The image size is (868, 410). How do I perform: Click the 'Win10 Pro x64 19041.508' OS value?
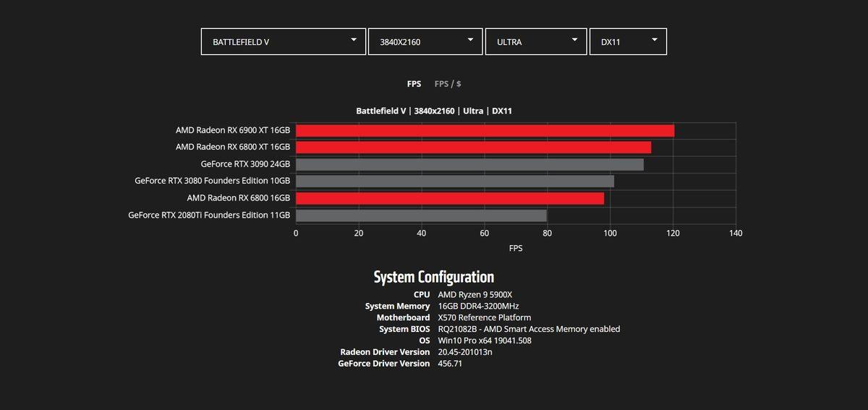point(485,341)
